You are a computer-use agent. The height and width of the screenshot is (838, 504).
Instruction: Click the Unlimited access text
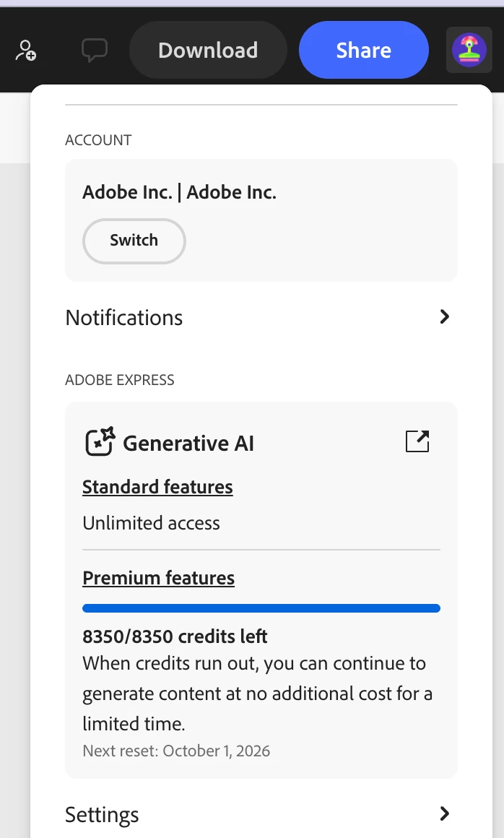[151, 523]
